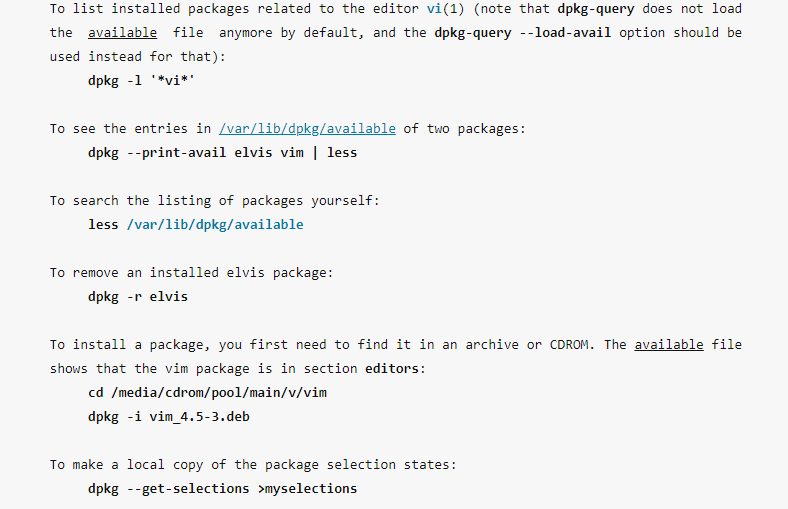
Task: Click 'To search the listing of packages yourself'
Action: [214, 201]
